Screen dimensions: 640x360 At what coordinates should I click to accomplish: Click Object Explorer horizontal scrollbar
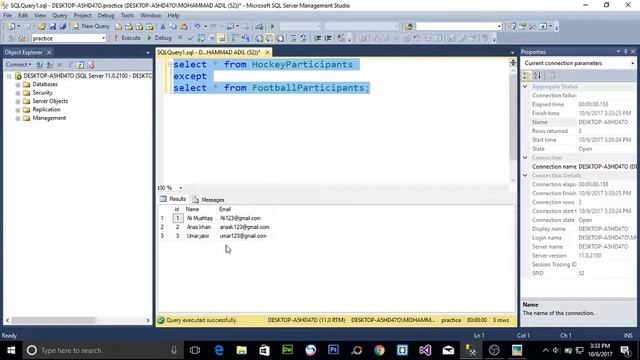point(54,320)
